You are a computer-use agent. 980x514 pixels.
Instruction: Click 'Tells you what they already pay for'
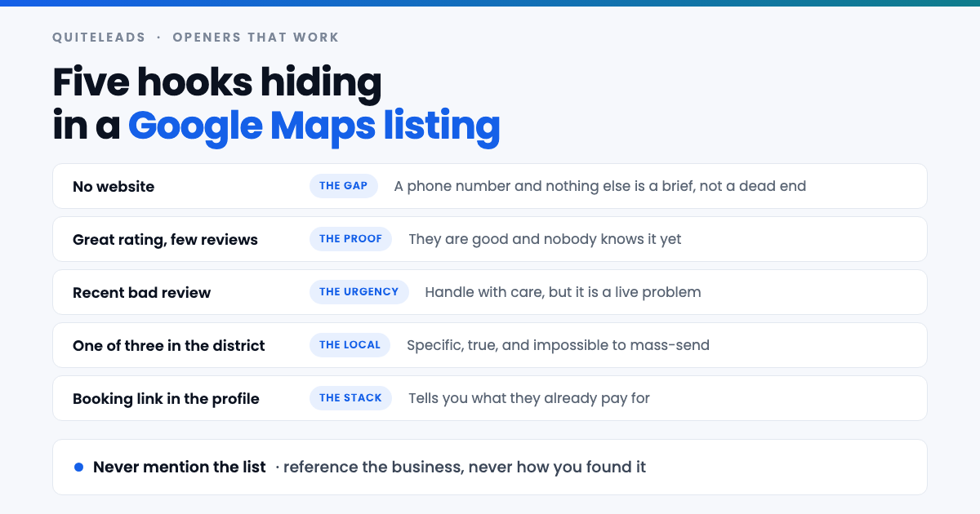pos(529,398)
